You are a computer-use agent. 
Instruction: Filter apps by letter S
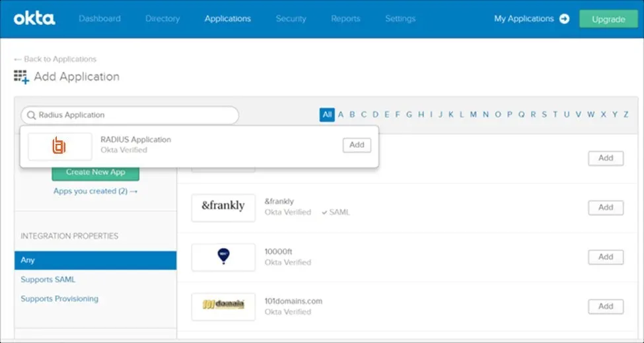pos(544,115)
